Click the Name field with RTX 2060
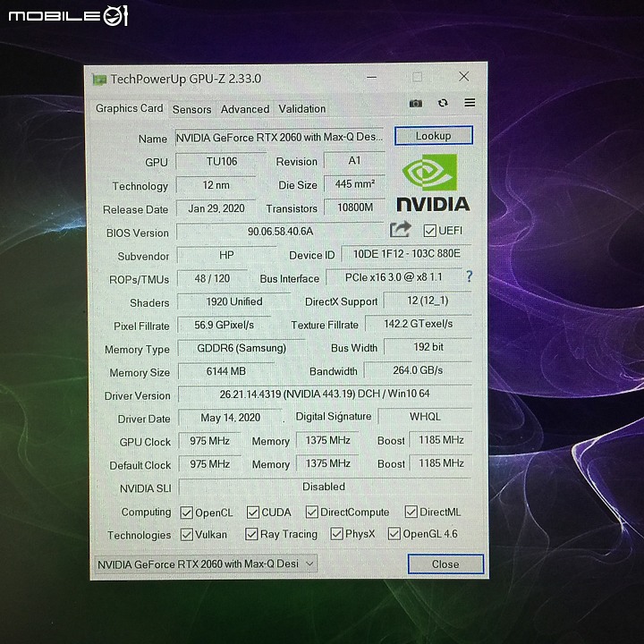 coord(279,137)
